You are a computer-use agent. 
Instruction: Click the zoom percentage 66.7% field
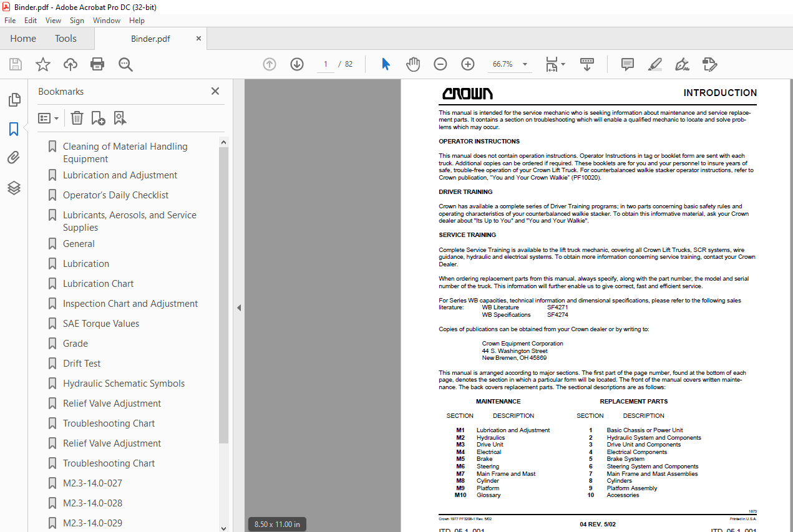[503, 64]
